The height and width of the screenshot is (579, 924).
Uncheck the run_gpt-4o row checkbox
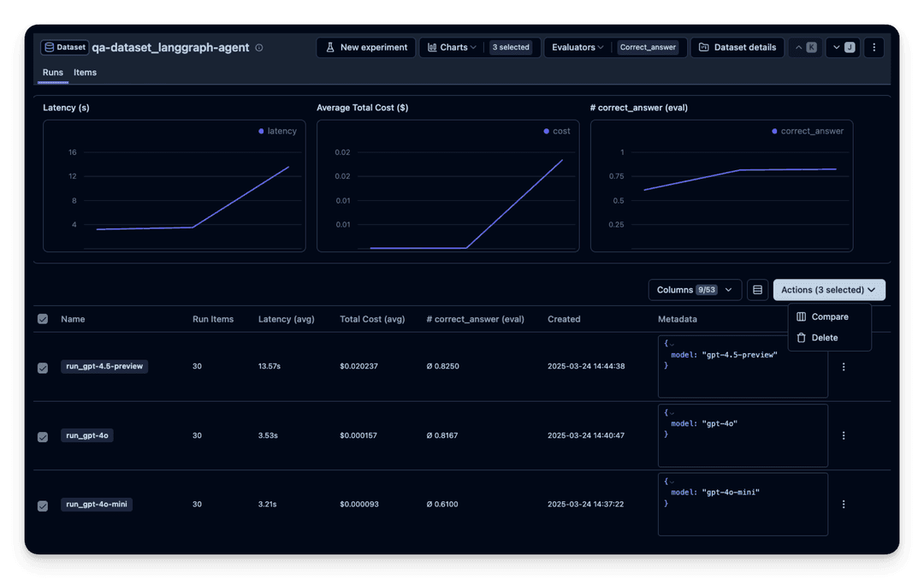[43, 436]
